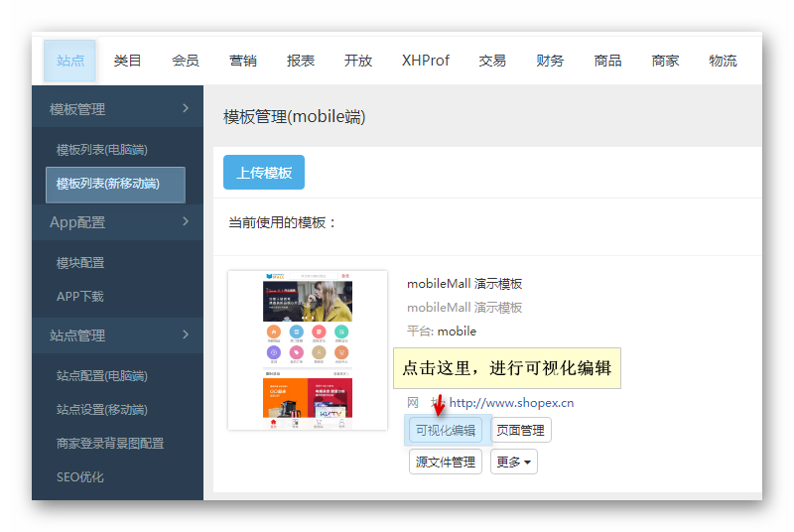Go to APP下载 sidebar entry
This screenshot has width=794, height=532.
point(80,297)
